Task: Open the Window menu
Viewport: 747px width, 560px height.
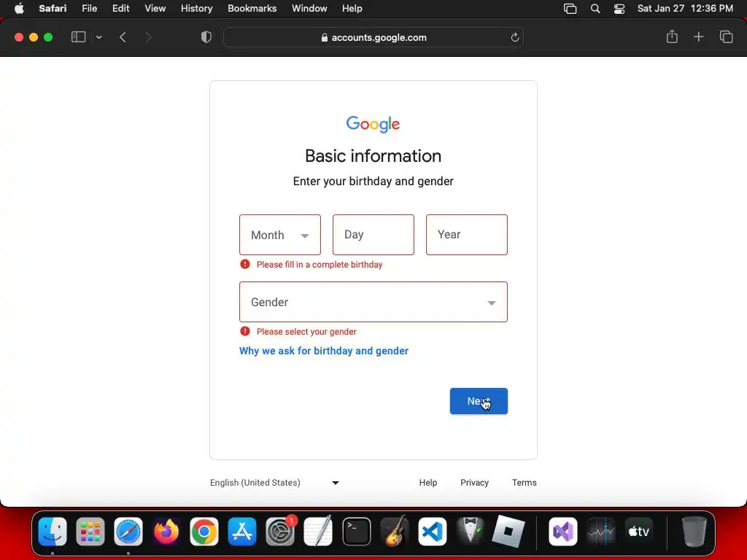Action: tap(309, 9)
